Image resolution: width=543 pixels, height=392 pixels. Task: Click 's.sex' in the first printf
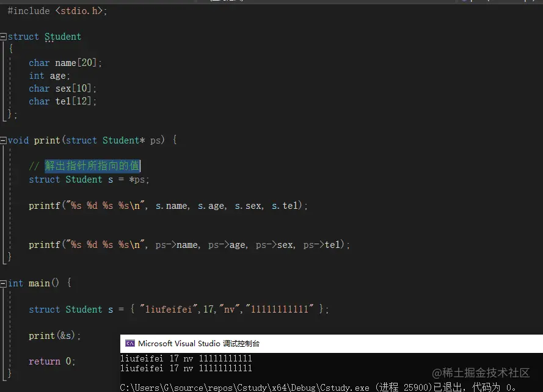[x=249, y=206]
